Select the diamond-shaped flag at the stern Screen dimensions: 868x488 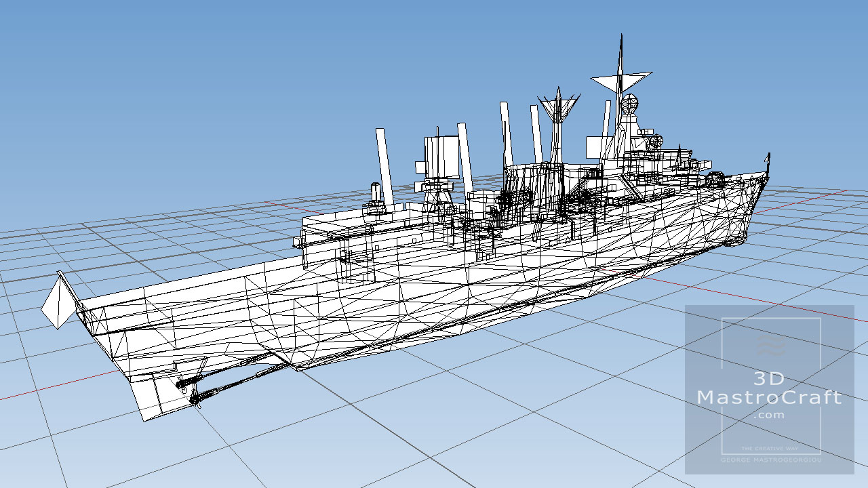(x=56, y=303)
